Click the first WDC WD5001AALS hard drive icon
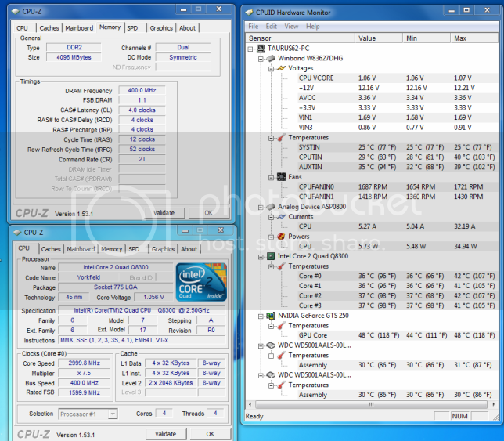 [x=271, y=345]
